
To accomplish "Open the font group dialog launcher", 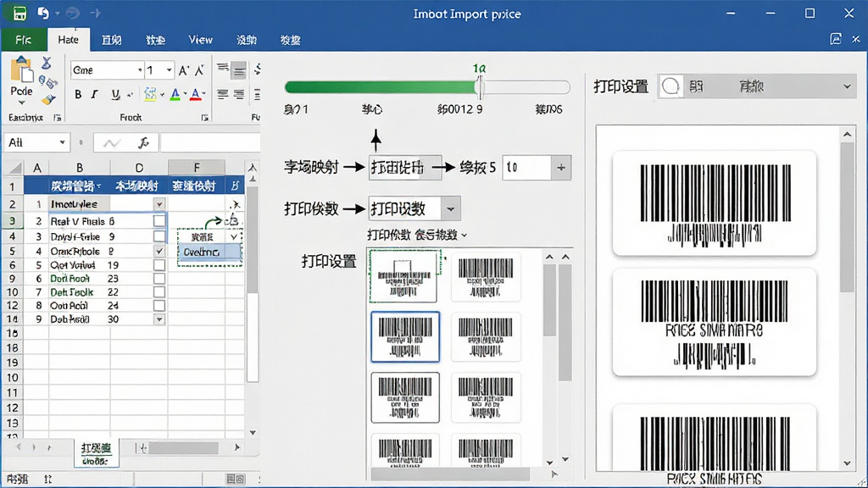I will 205,117.
